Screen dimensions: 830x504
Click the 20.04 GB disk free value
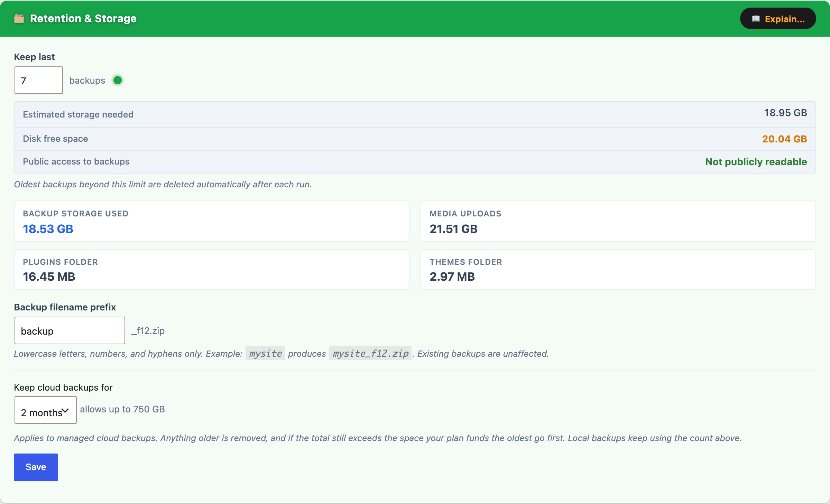[784, 139]
